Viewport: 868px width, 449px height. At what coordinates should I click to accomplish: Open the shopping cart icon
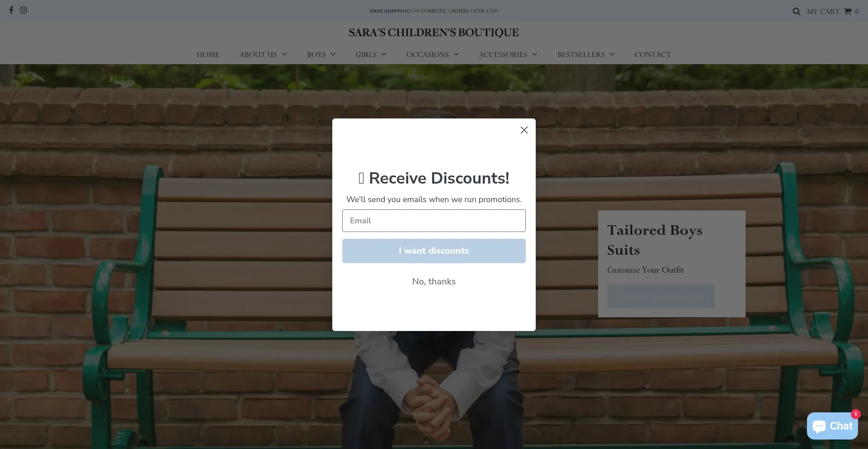coord(848,11)
